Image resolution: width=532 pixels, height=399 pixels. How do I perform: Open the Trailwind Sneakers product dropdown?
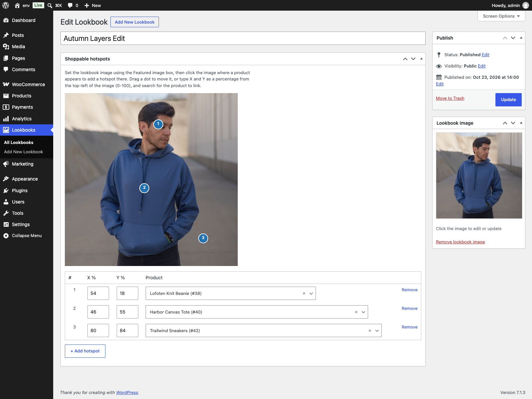point(377,331)
